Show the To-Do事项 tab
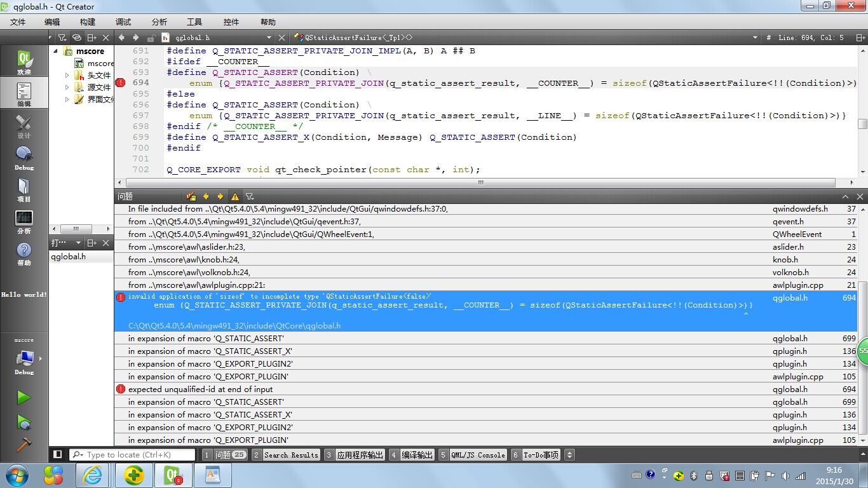Screen dimensions: 868x488 point(536,455)
